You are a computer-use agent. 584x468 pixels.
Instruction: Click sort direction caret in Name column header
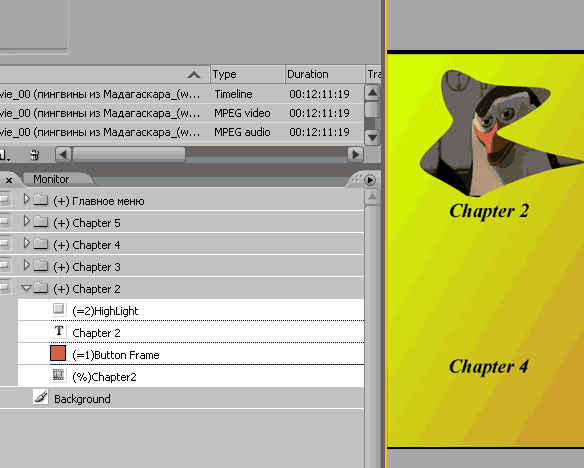click(194, 75)
